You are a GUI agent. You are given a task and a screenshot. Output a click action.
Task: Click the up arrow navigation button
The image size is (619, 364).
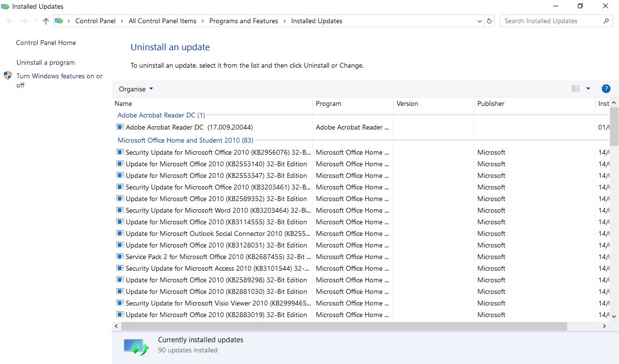[x=46, y=21]
